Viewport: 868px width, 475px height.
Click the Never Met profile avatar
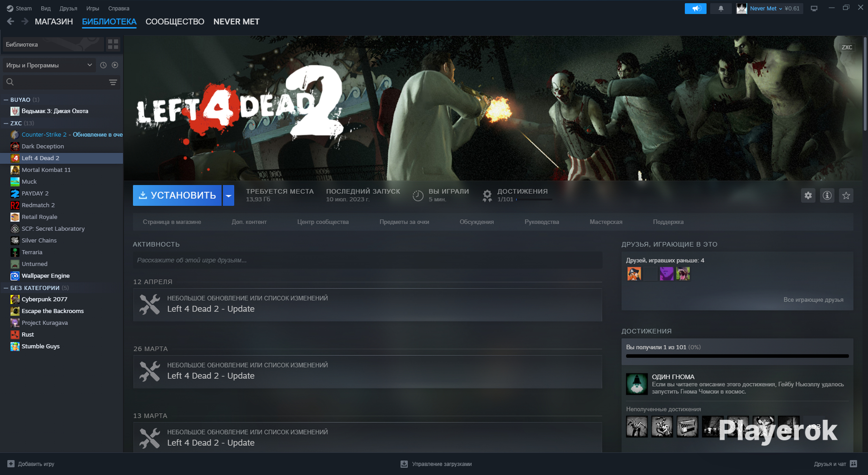click(x=742, y=9)
